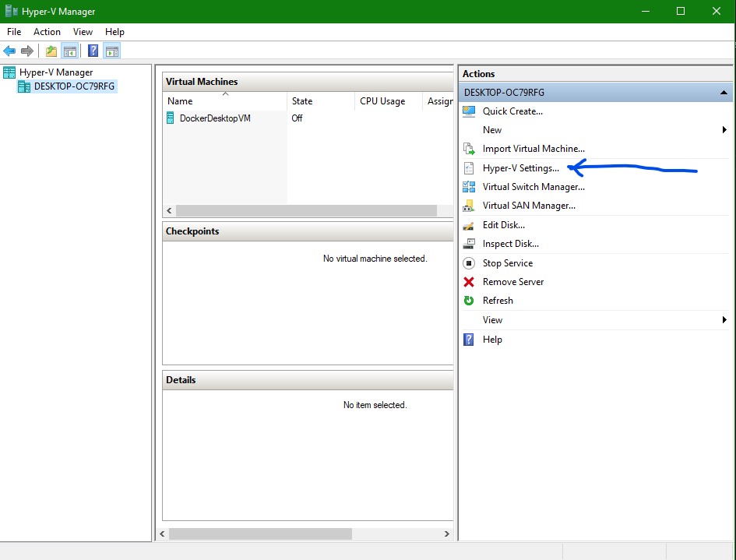
Task: Open Virtual Switch Manager
Action: click(x=533, y=187)
